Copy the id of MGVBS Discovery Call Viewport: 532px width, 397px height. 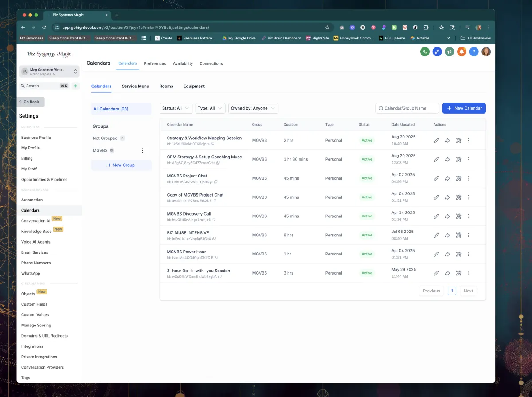214,220
